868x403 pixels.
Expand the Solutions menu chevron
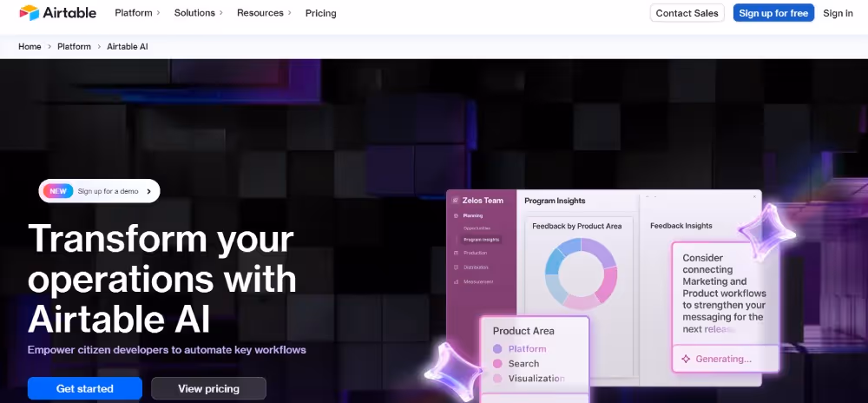pos(220,13)
